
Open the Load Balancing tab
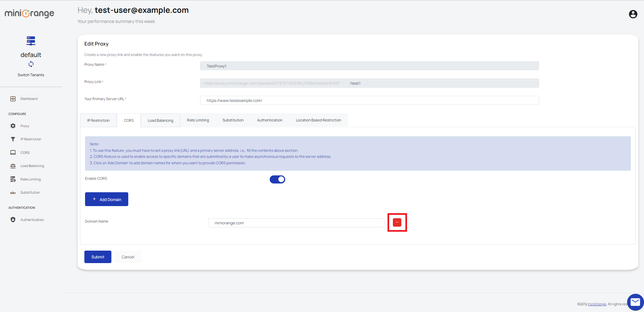(x=160, y=120)
